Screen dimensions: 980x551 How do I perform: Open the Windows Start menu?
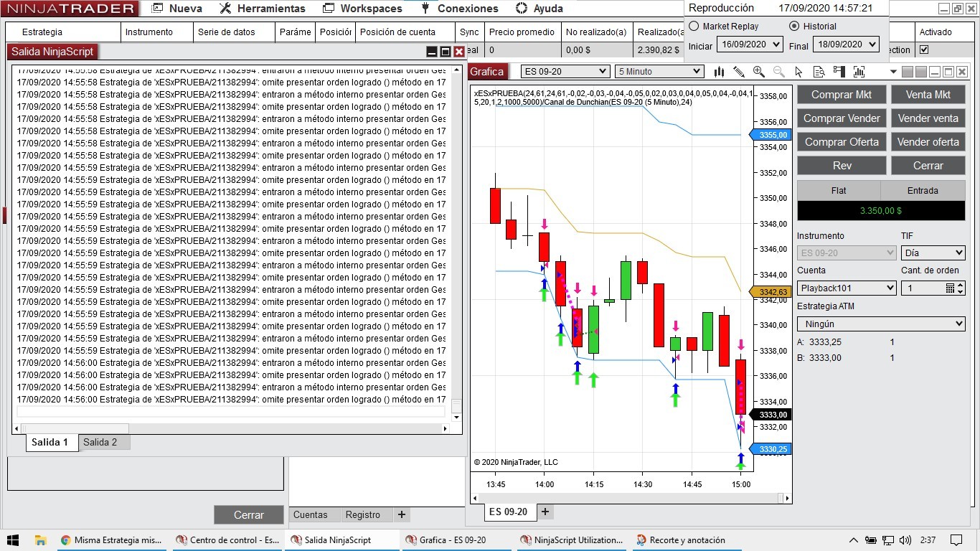point(12,540)
